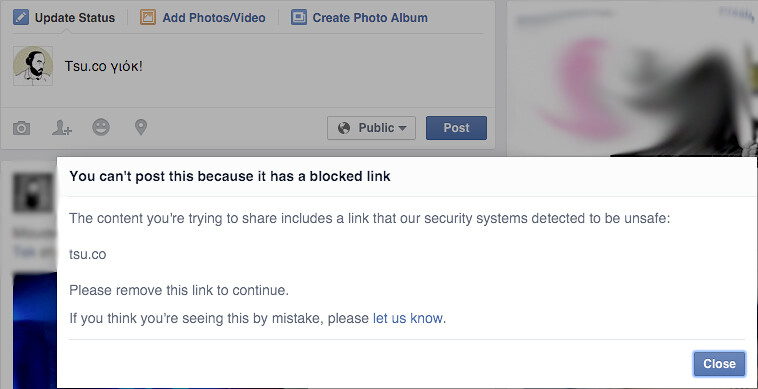Expand the arrow next to Public
This screenshot has height=389, width=758.
tap(402, 129)
